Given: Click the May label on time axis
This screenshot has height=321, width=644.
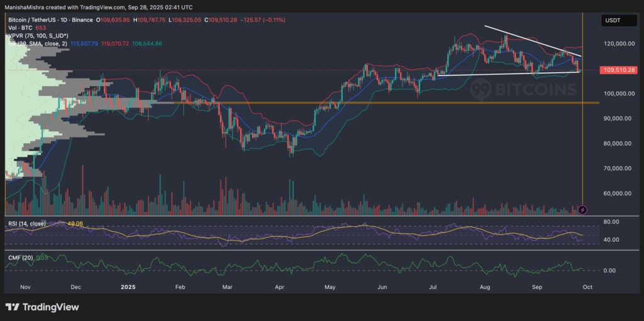Looking at the screenshot, I should pyautogui.click(x=330, y=286).
